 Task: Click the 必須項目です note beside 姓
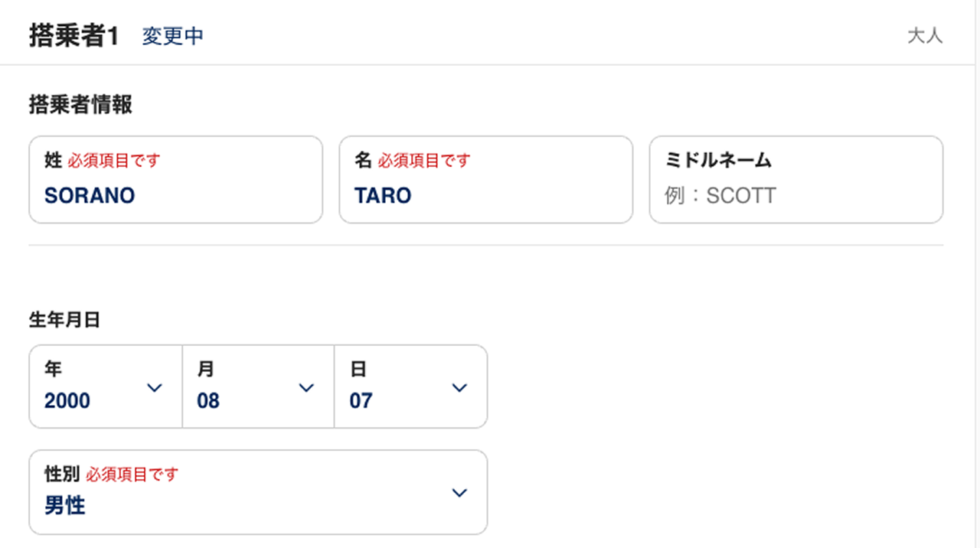(114, 161)
